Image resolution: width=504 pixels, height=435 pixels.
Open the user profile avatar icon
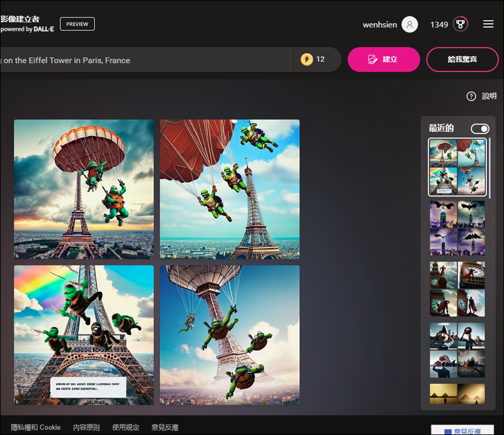pyautogui.click(x=409, y=25)
